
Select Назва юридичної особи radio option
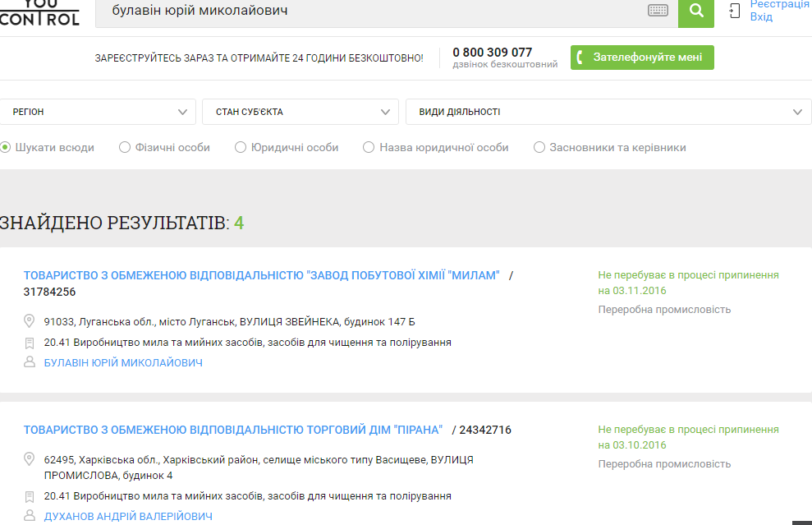click(369, 148)
